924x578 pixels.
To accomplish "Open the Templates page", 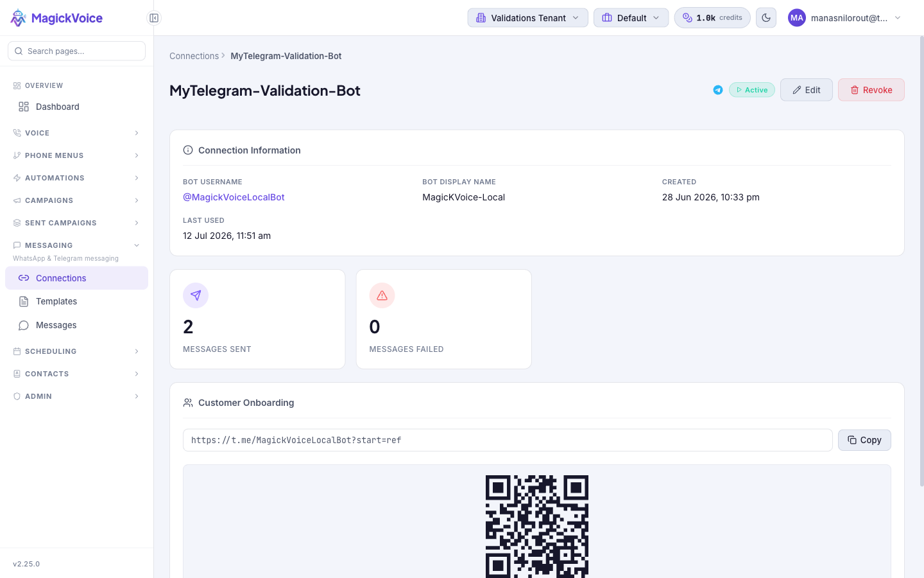I will (76, 301).
